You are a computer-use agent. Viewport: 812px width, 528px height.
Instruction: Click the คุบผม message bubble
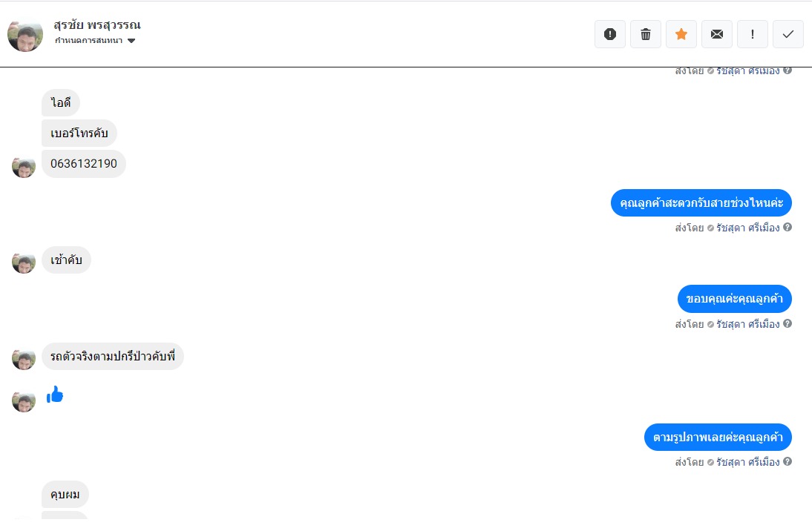65,495
